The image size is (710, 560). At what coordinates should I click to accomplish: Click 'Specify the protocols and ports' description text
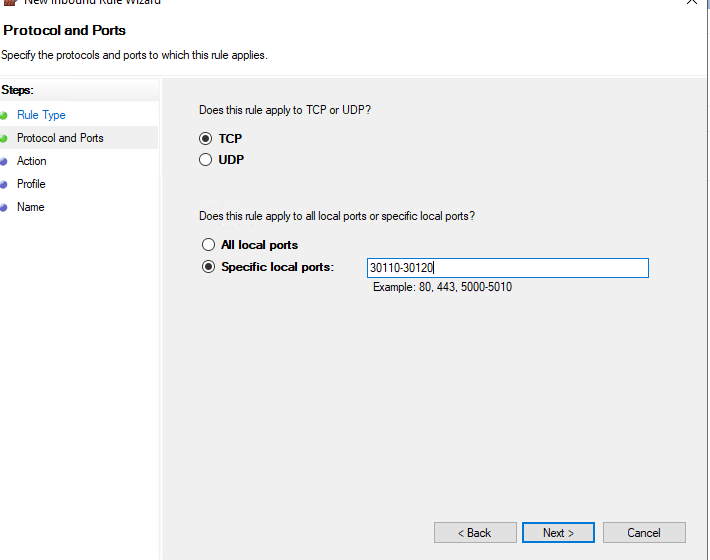(134, 55)
